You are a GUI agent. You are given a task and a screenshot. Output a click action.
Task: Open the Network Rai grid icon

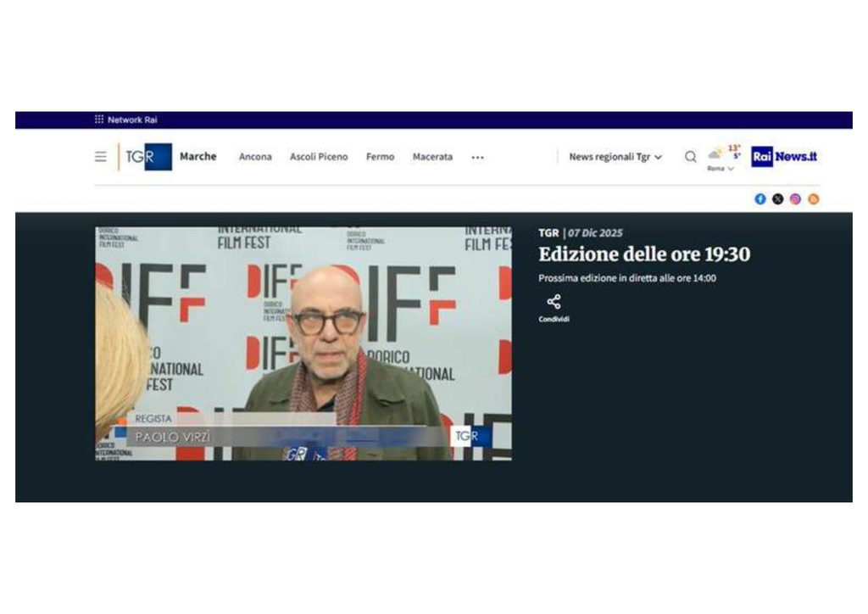[x=99, y=119]
